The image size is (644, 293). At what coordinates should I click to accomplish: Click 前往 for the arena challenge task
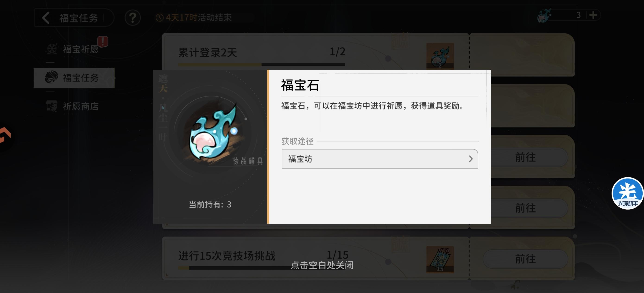(x=525, y=259)
